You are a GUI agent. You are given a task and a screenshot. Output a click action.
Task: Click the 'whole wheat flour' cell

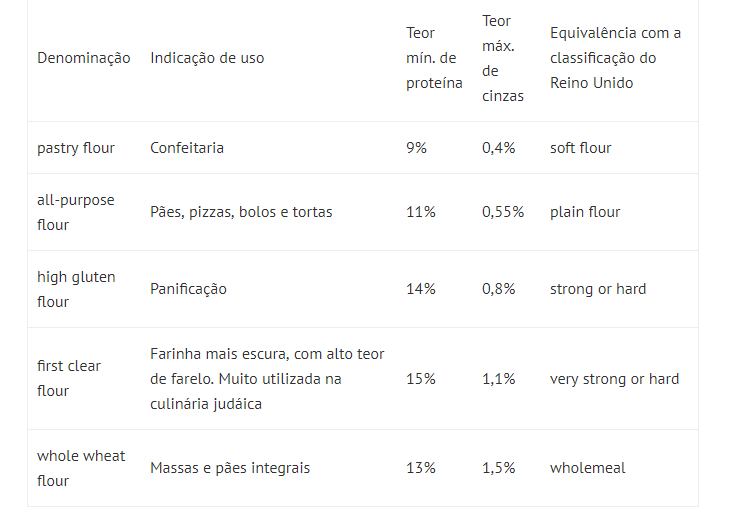81,468
